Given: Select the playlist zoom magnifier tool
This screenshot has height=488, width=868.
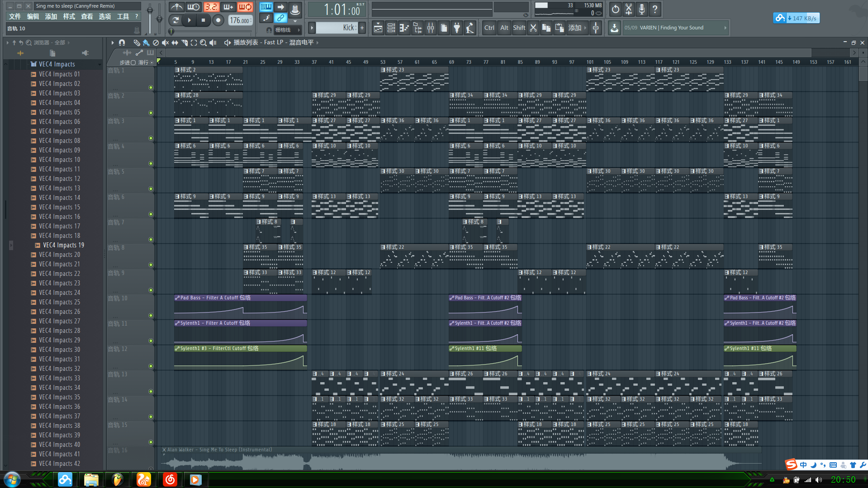Looking at the screenshot, I should tap(203, 43).
